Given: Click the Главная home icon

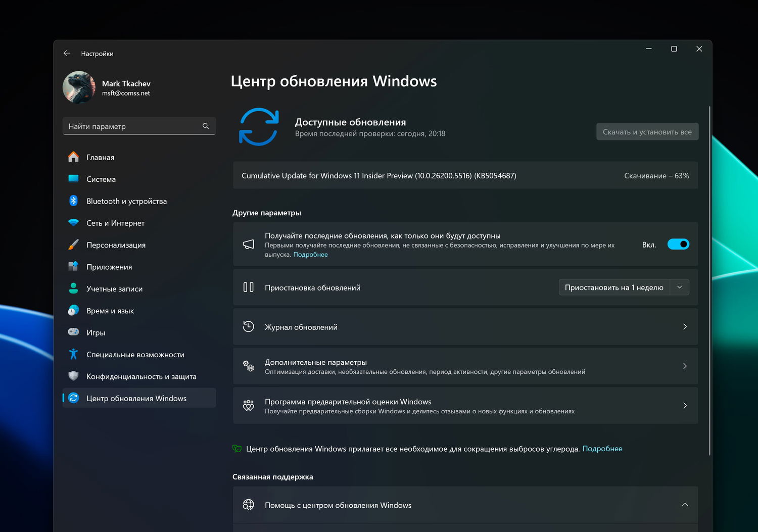Looking at the screenshot, I should click(x=73, y=157).
